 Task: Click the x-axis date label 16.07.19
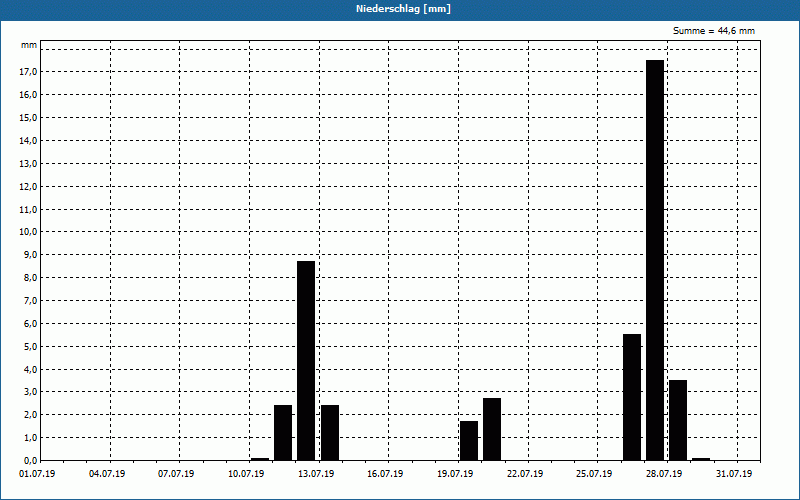pyautogui.click(x=385, y=474)
